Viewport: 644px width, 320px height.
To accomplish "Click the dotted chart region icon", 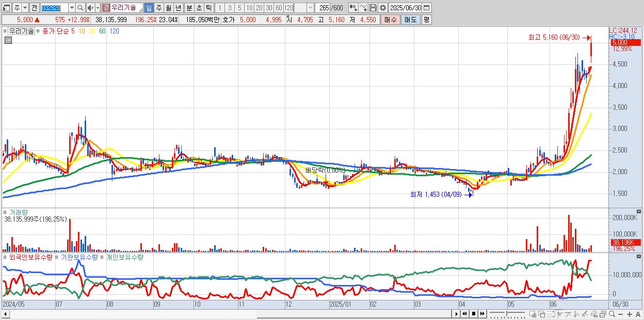I will (550, 314).
